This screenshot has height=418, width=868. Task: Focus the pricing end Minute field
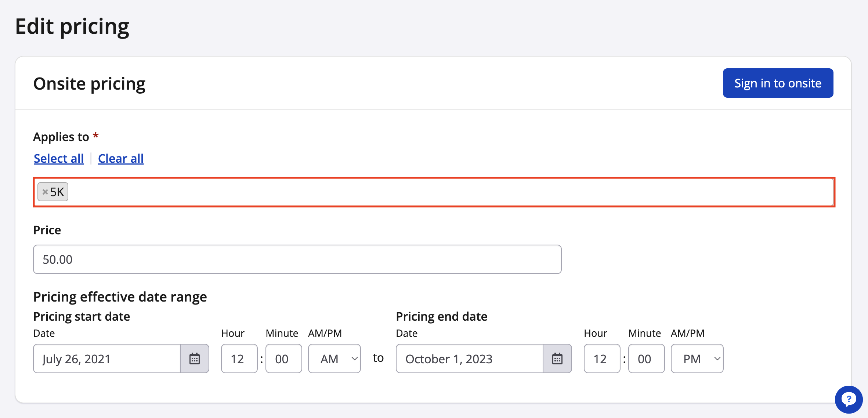646,358
